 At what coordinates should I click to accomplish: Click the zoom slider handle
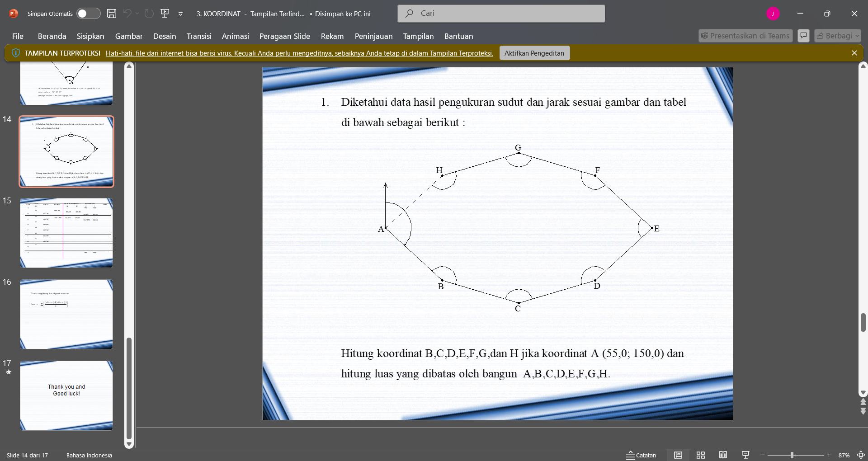792,455
